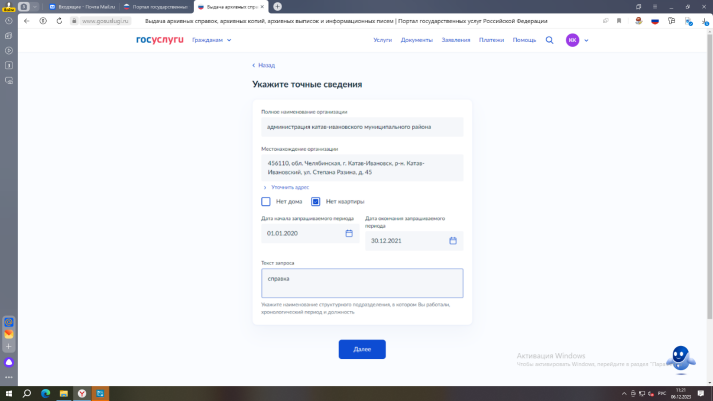Open the Windows Start menu
Viewport: 713px width, 401px height.
tap(8, 393)
